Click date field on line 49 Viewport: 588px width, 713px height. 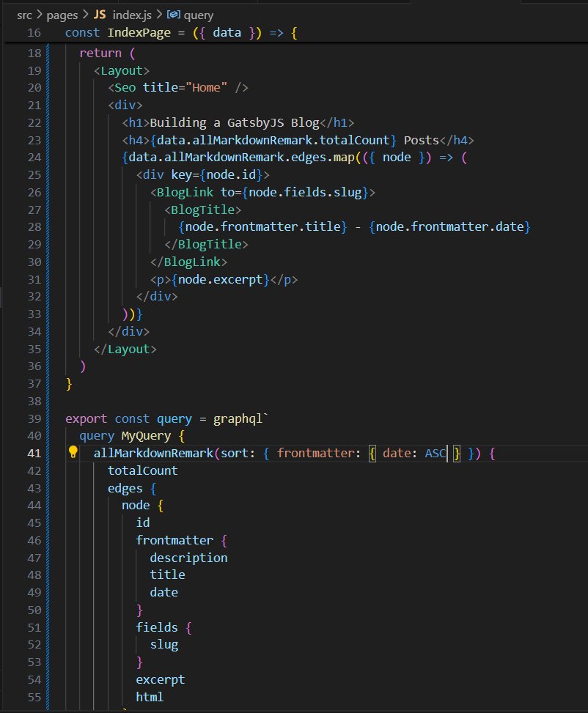point(163,593)
